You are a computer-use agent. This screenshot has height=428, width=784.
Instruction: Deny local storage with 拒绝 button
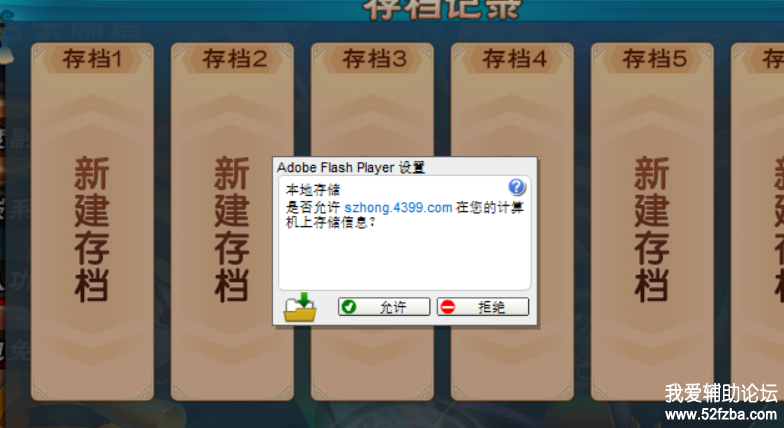point(483,306)
